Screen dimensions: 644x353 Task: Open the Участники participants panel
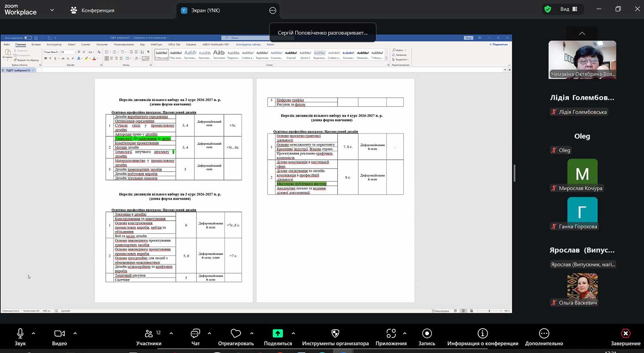[149, 334]
